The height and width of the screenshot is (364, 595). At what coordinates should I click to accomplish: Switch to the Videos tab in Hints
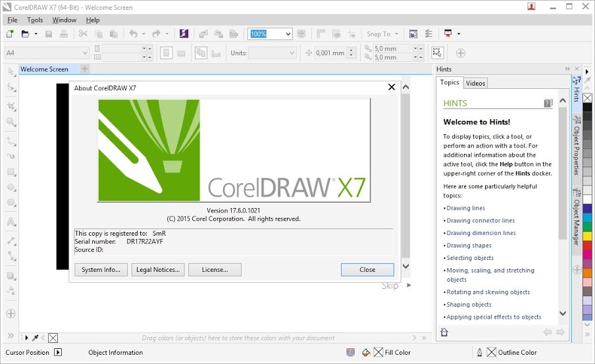(x=475, y=83)
